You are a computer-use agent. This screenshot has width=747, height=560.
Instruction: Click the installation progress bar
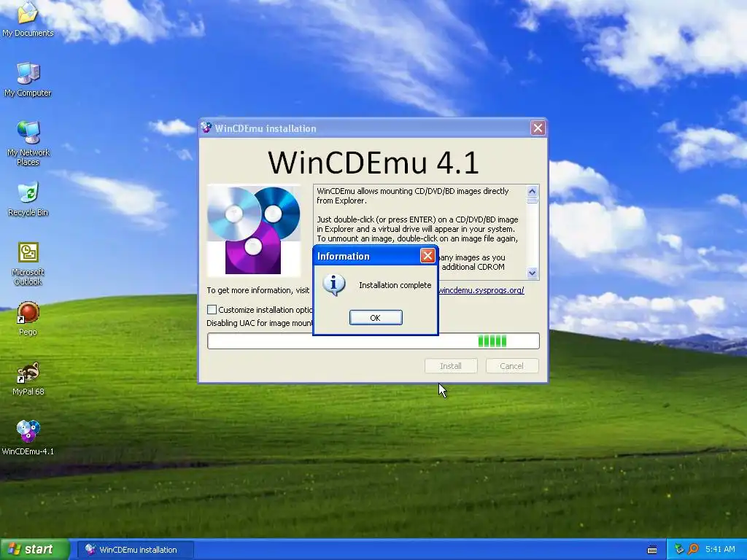click(x=373, y=341)
